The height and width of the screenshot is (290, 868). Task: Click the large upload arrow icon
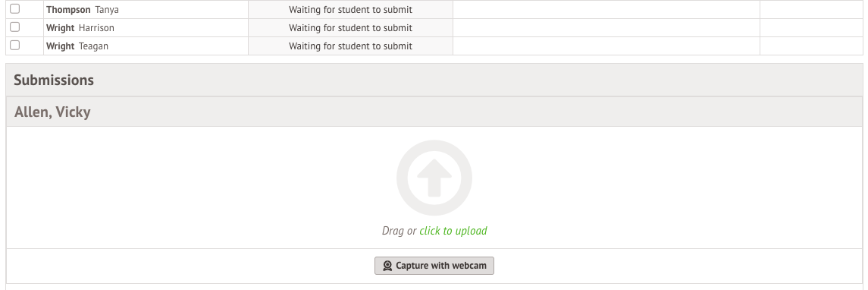[434, 178]
